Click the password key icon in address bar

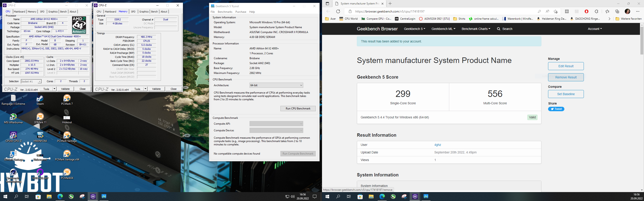[539, 11]
